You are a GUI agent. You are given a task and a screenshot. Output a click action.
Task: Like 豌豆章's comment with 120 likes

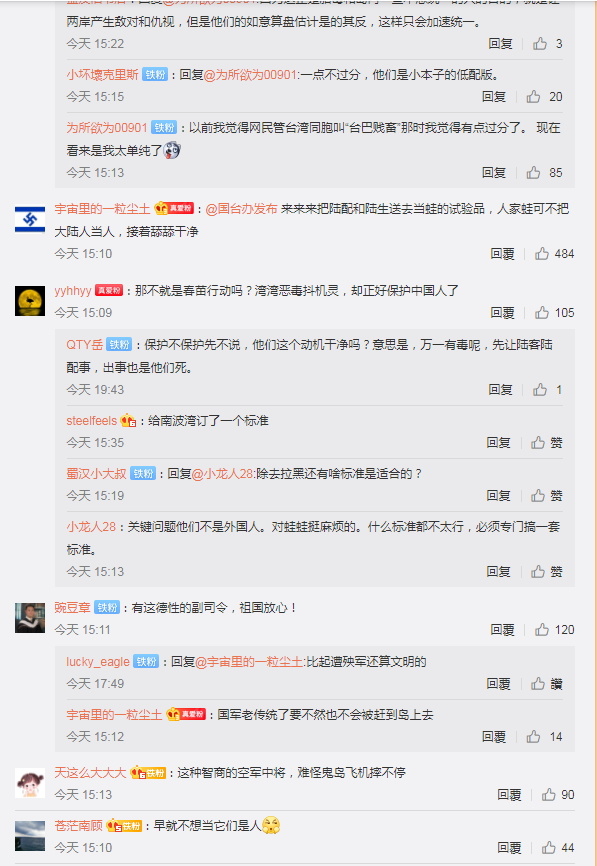pyautogui.click(x=554, y=630)
